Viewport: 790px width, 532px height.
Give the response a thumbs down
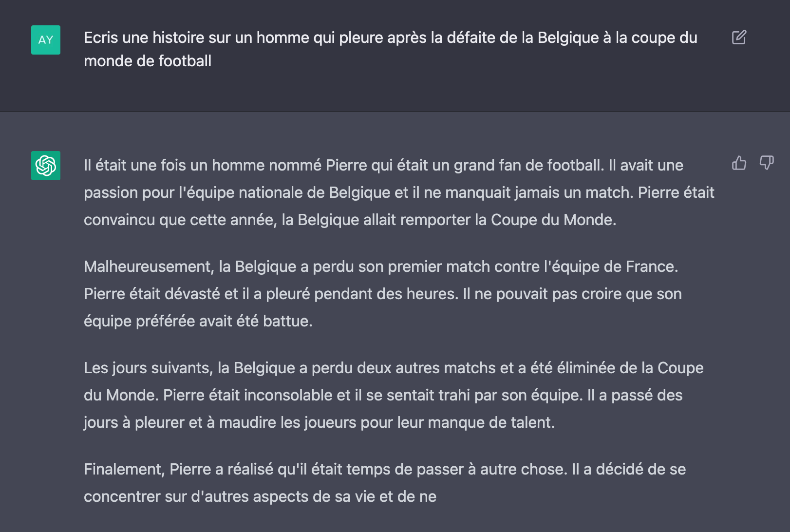(767, 163)
